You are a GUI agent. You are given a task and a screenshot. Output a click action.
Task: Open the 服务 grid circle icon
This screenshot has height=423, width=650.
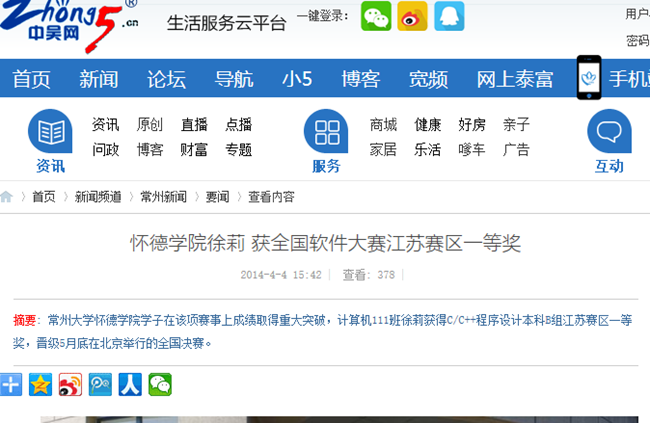[x=325, y=132]
